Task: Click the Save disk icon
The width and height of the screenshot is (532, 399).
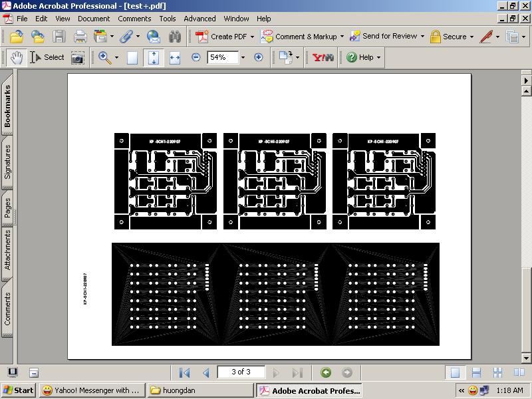Action: tap(59, 37)
